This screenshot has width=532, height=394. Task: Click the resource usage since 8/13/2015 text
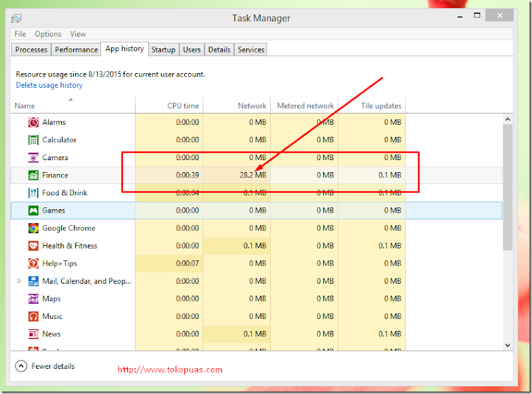pyautogui.click(x=110, y=74)
